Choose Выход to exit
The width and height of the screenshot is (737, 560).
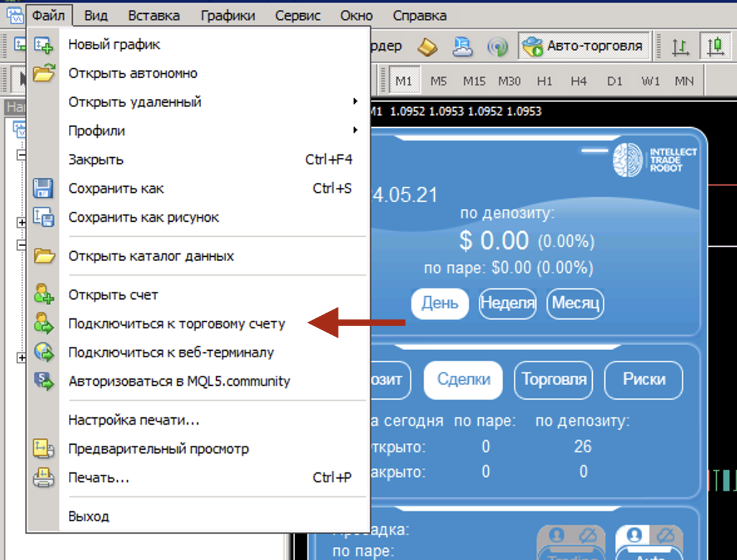[198, 516]
